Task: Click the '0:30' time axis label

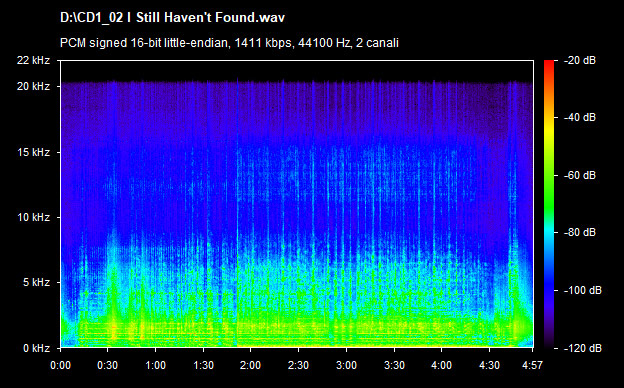Action: pyautogui.click(x=107, y=365)
